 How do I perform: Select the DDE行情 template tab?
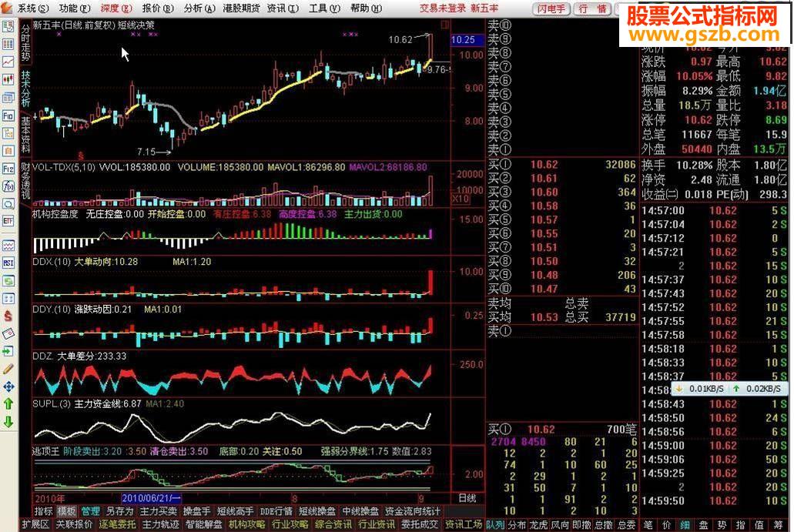coord(276,511)
